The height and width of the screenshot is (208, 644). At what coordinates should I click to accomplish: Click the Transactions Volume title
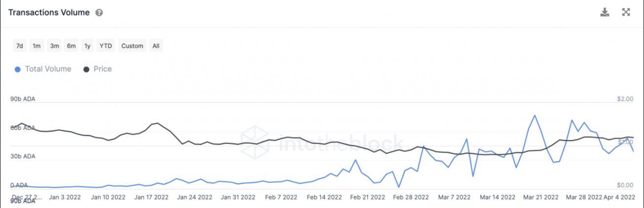click(49, 13)
